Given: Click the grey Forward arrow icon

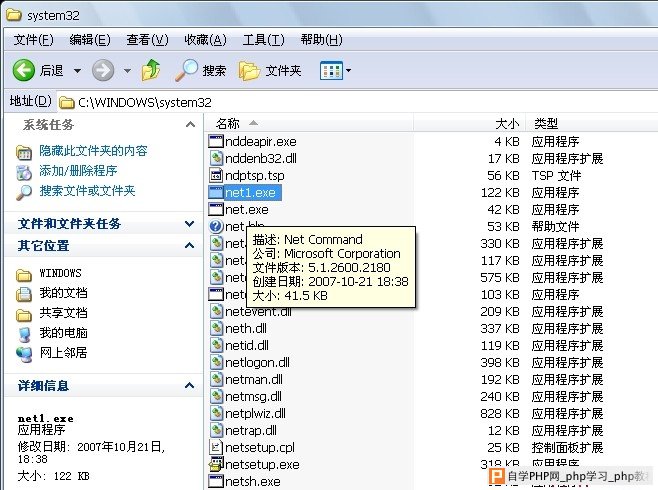Looking at the screenshot, I should click(x=103, y=70).
